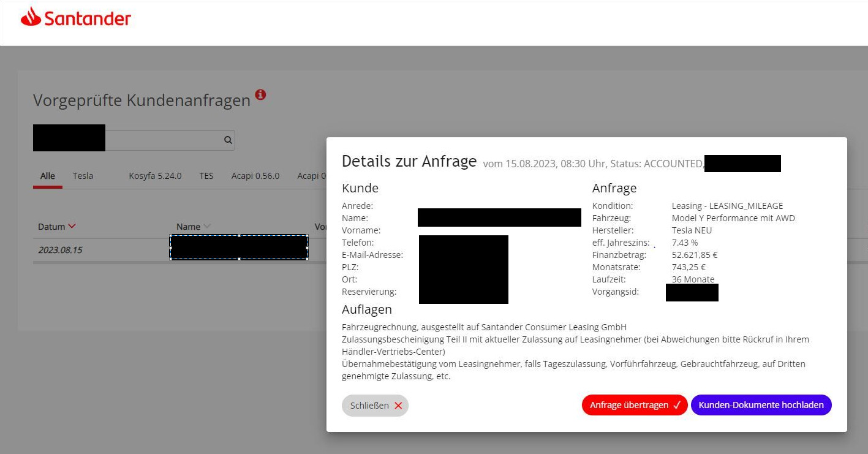
Task: Click the eff. Jahreszins: label
Action: 621,243
